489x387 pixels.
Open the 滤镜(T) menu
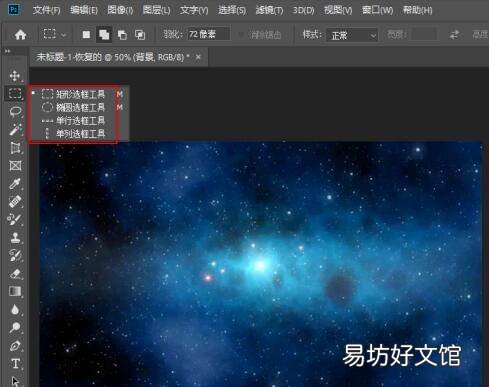point(269,10)
